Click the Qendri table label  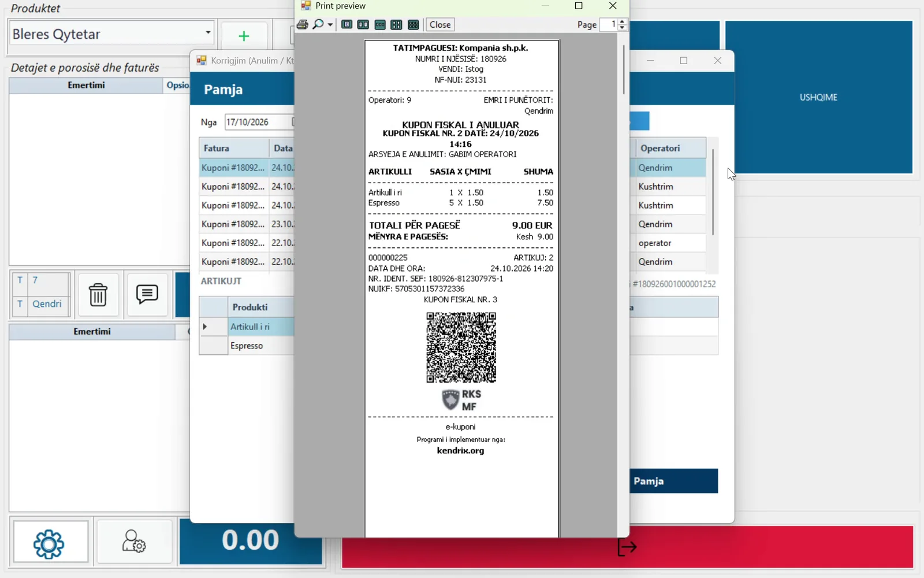[47, 304]
